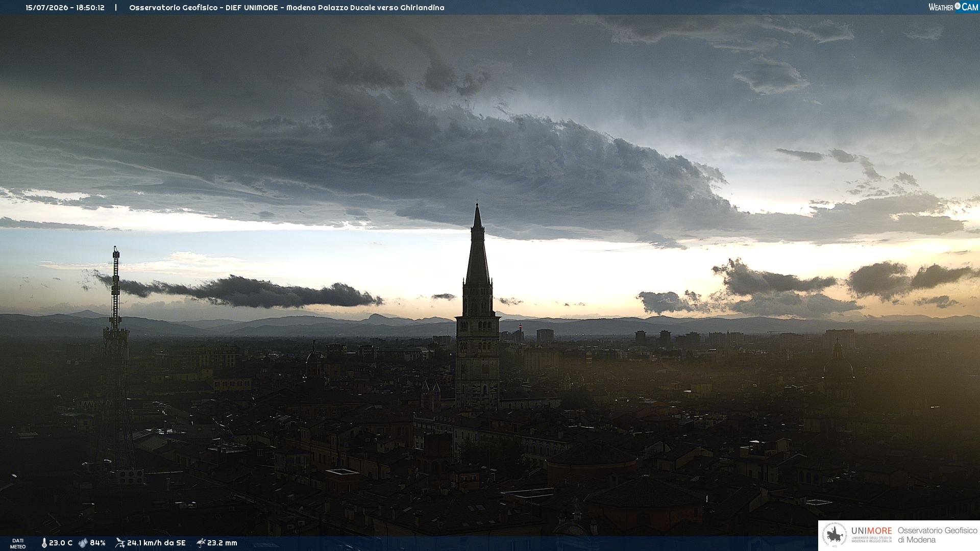Click the 23.0 C temperature value
The height and width of the screenshot is (551, 980).
(x=61, y=543)
